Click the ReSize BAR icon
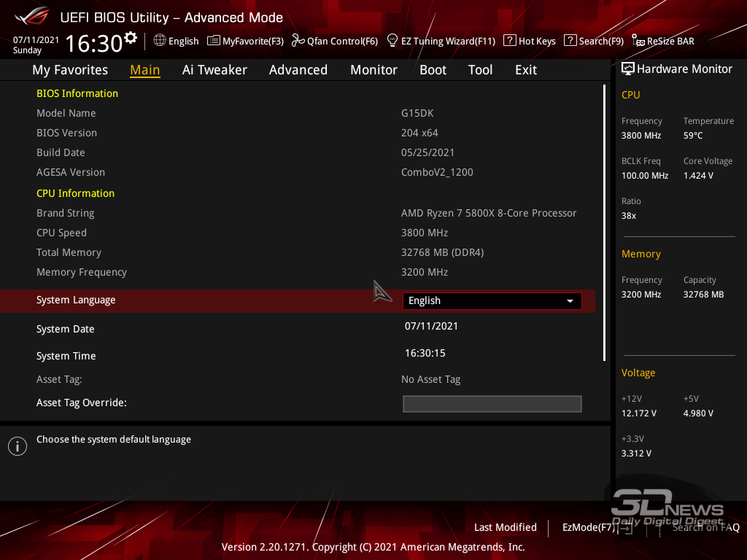 [638, 41]
